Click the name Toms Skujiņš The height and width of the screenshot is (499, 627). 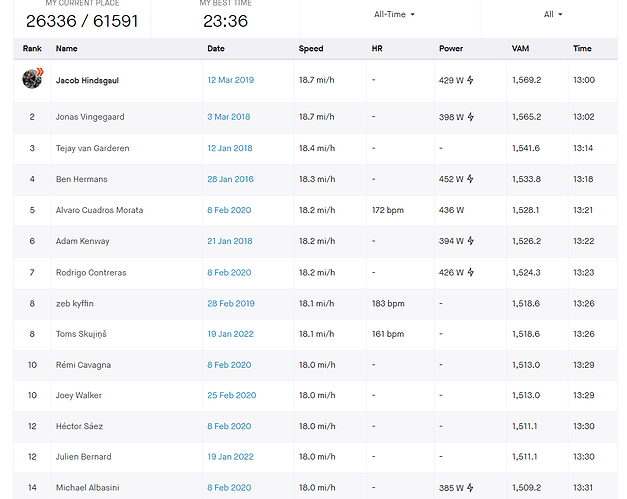tap(81, 334)
